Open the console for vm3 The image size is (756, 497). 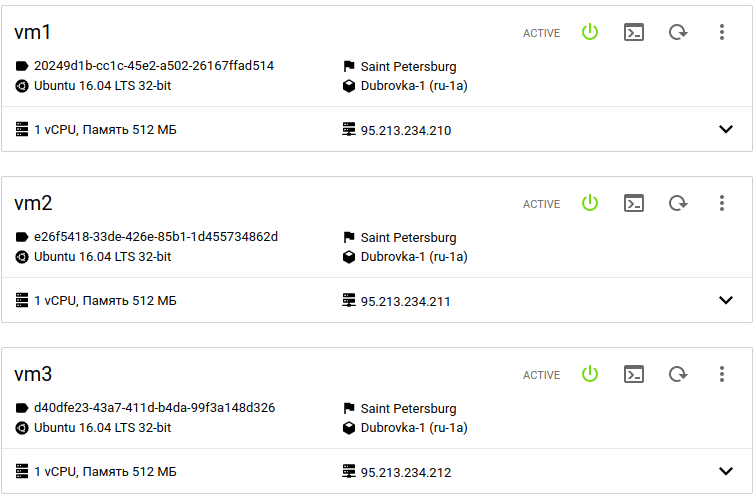[x=633, y=374]
